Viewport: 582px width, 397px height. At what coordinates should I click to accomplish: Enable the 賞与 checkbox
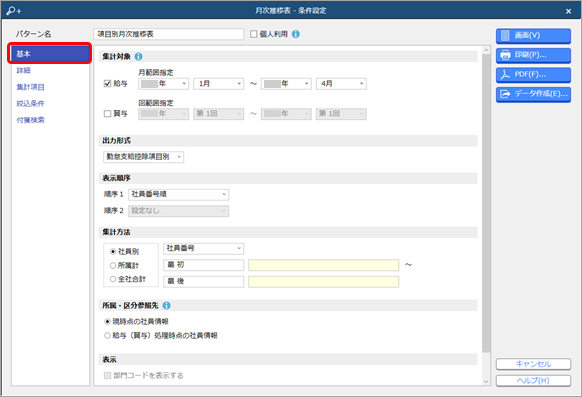(x=108, y=114)
